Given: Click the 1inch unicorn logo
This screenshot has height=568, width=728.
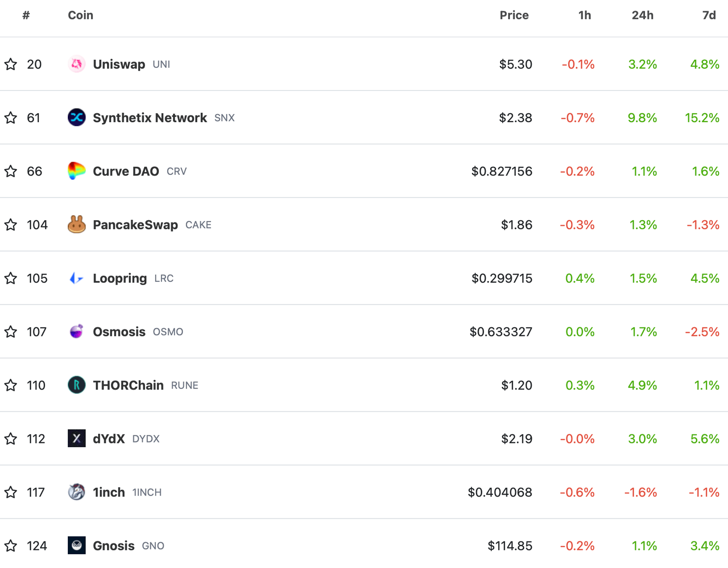Looking at the screenshot, I should pos(77,492).
